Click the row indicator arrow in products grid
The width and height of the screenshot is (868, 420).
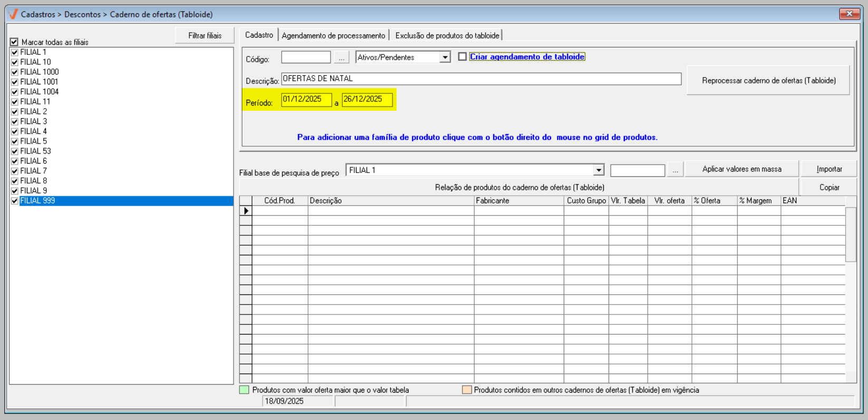(x=246, y=211)
